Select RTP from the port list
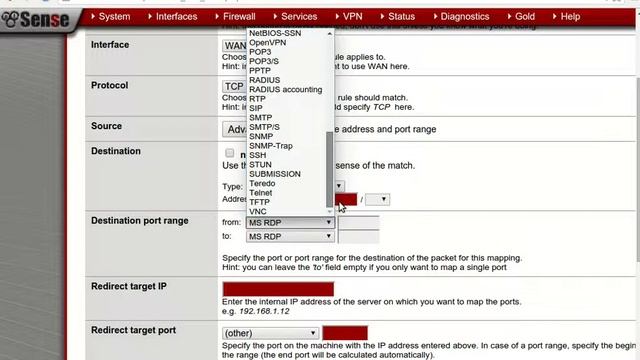The width and height of the screenshot is (640, 360). click(x=258, y=99)
